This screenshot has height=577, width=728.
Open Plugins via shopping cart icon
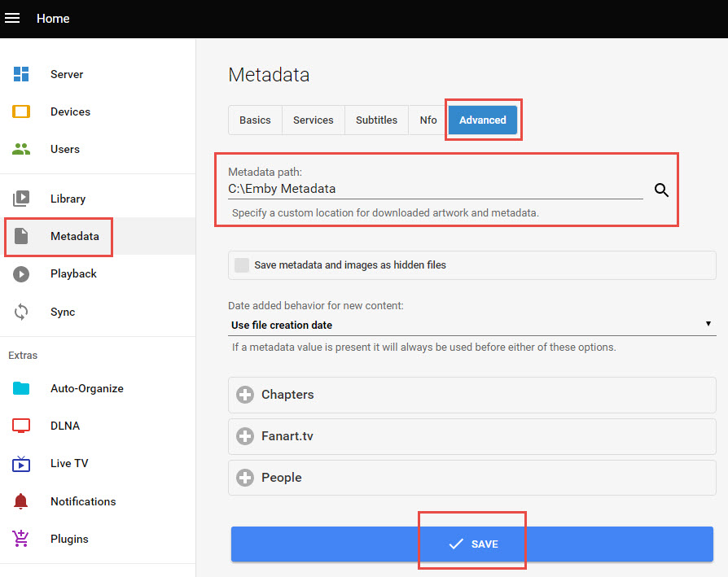21,539
